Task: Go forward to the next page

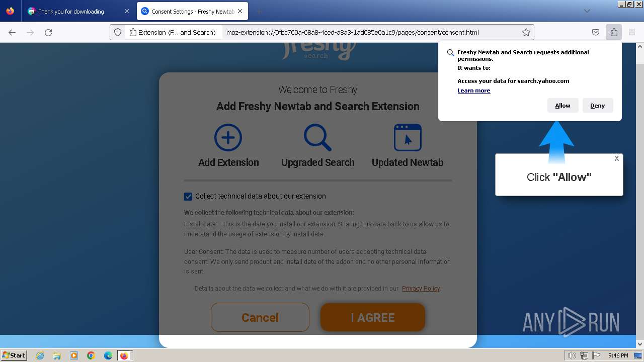Action: (30, 32)
